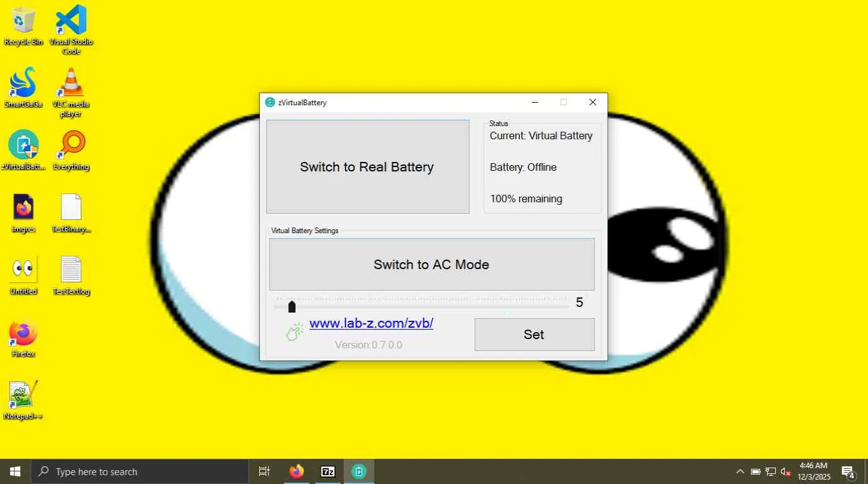This screenshot has height=484, width=868.
Task: Select the TestTextlog desktop file icon
Action: 71,275
